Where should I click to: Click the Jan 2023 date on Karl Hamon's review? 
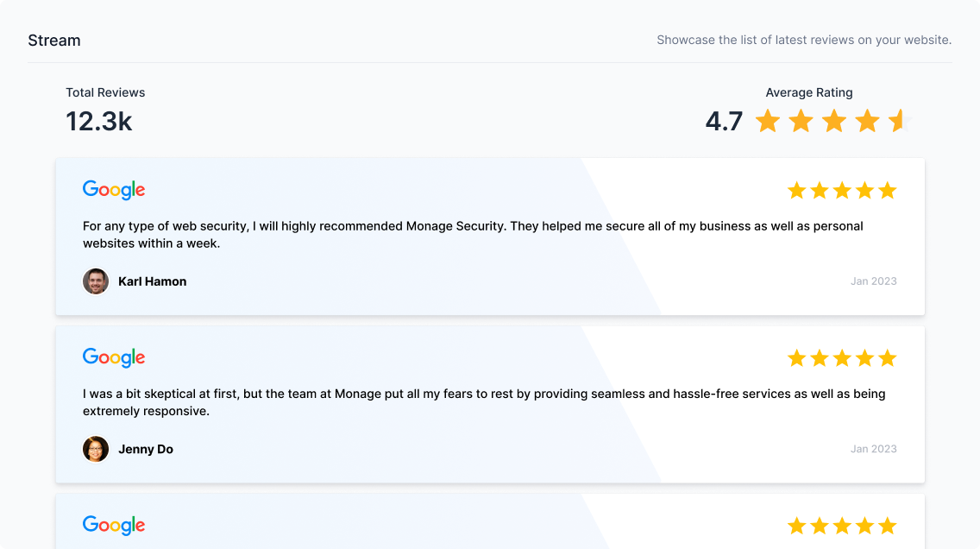(873, 281)
